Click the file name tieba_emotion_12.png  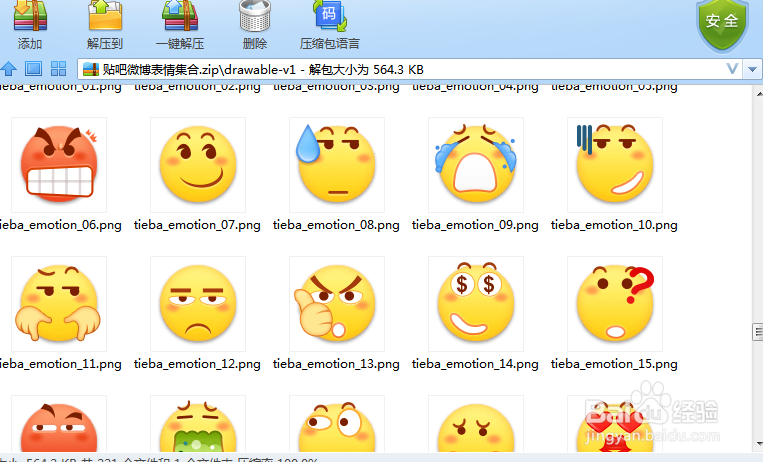[197, 364]
